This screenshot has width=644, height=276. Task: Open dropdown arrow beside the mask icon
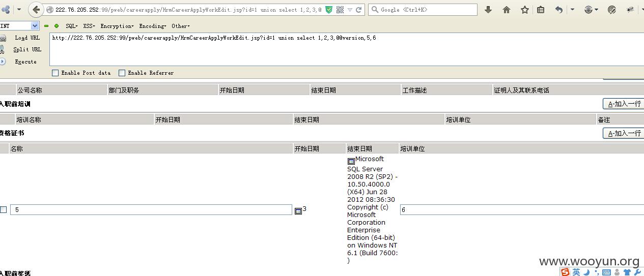pyautogui.click(x=596, y=10)
